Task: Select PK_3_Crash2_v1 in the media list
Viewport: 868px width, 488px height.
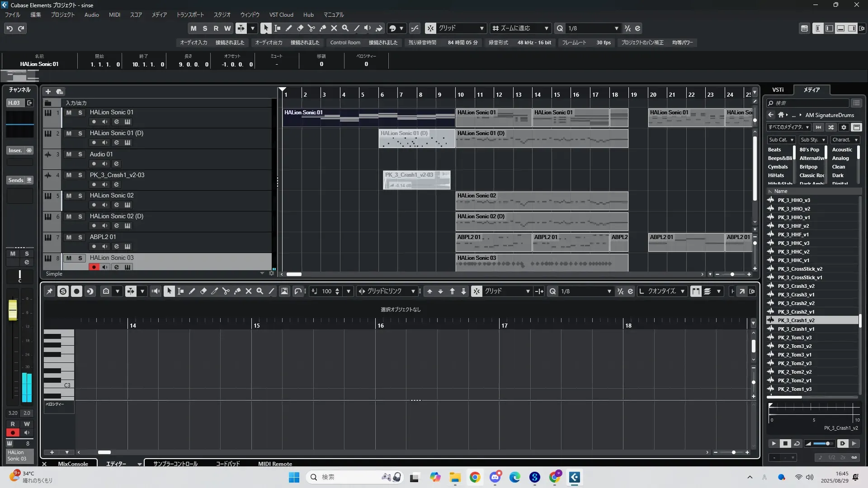Action: coord(796,312)
